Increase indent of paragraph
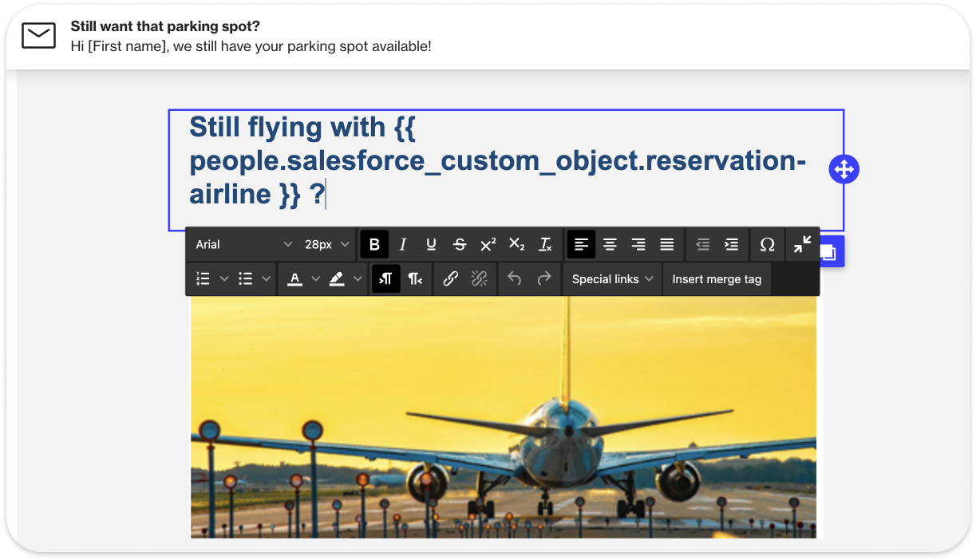Image resolution: width=976 pixels, height=560 pixels. [731, 244]
